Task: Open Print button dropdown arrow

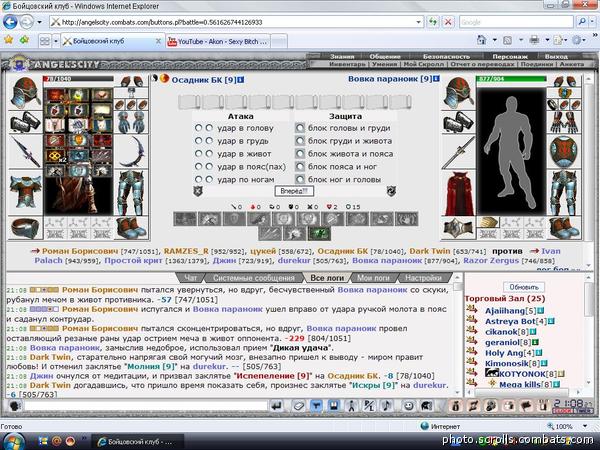Action: (547, 40)
